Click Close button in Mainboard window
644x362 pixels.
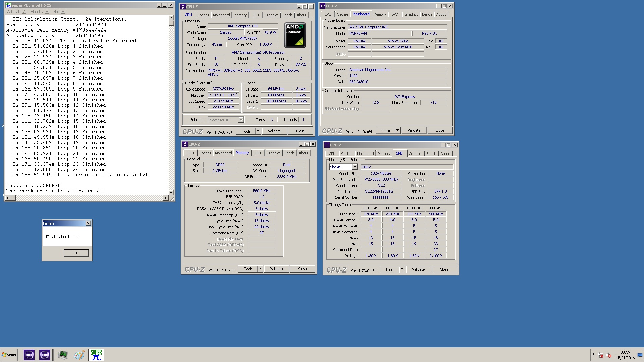click(440, 131)
